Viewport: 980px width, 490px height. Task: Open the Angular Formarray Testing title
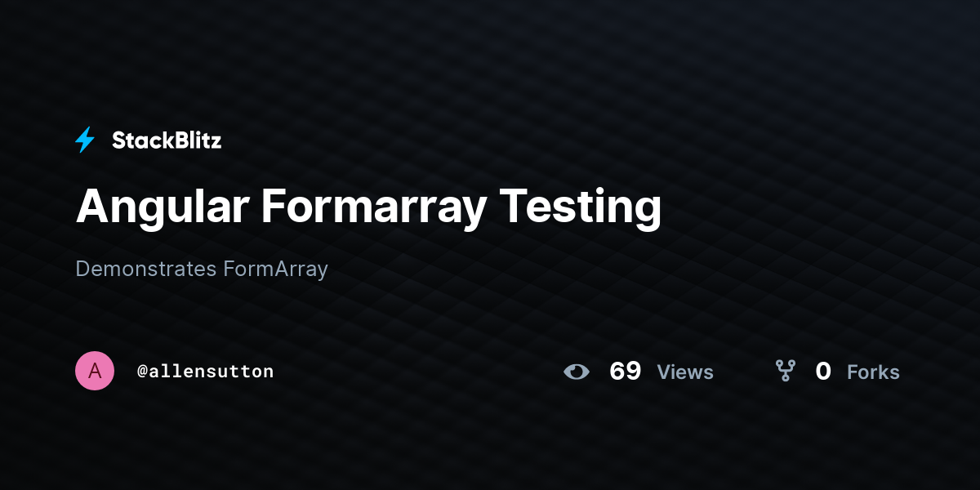point(368,207)
